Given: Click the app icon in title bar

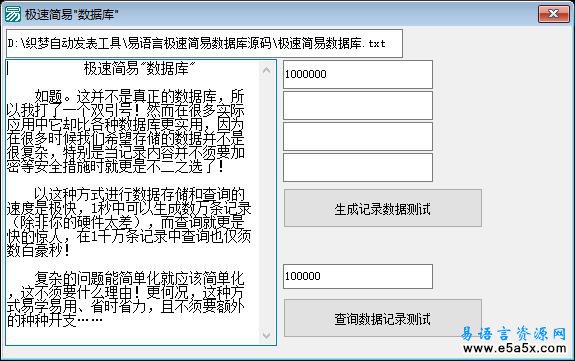Looking at the screenshot, I should click(12, 14).
